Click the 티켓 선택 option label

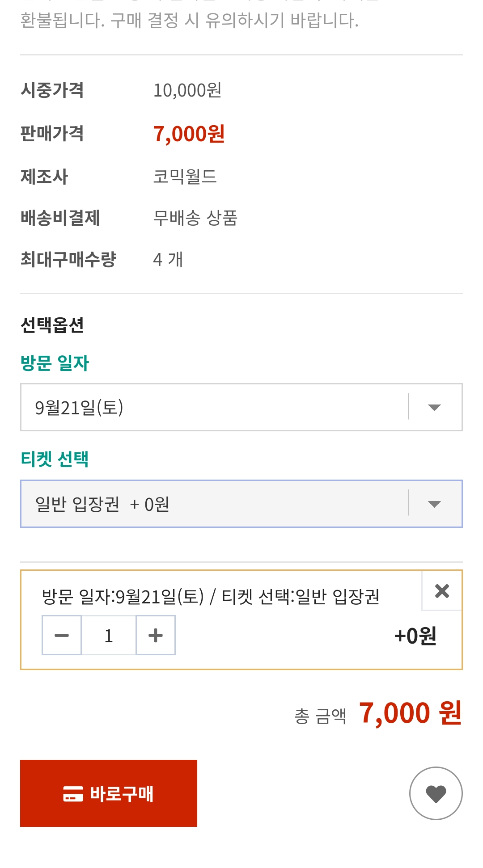[x=55, y=459]
